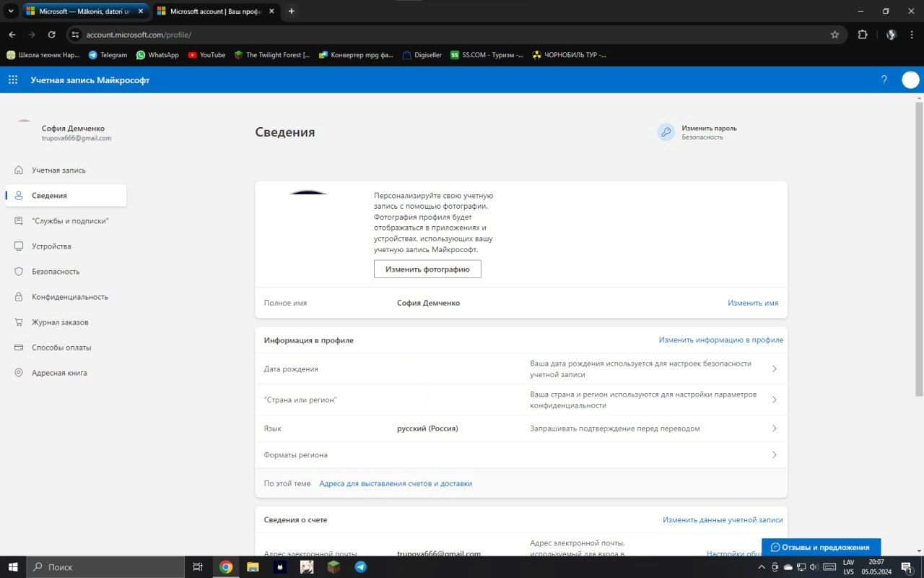
Task: Switch to the Microsoft account profile tab
Action: click(x=214, y=12)
